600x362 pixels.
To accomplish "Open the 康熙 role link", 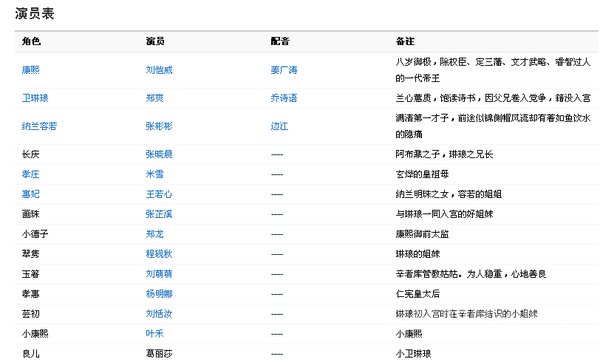I will 31,70.
